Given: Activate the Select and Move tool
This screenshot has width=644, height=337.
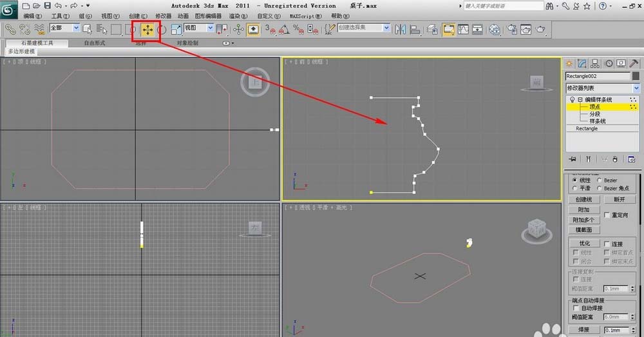Looking at the screenshot, I should pyautogui.click(x=147, y=30).
